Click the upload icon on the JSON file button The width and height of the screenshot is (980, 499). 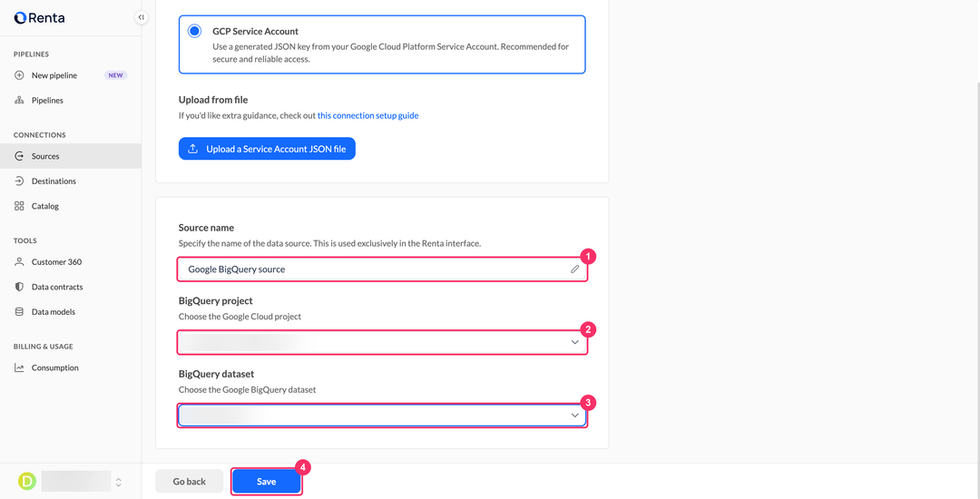click(193, 149)
